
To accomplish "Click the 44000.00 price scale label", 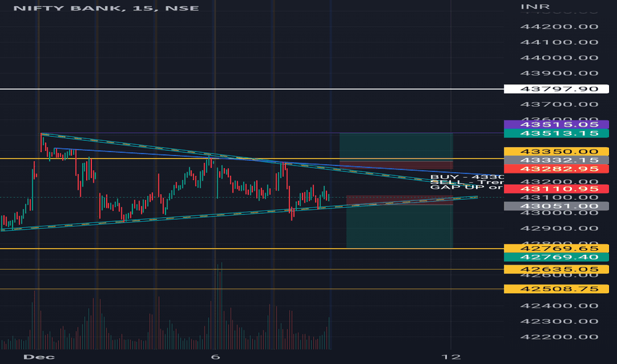I will pyautogui.click(x=559, y=58).
